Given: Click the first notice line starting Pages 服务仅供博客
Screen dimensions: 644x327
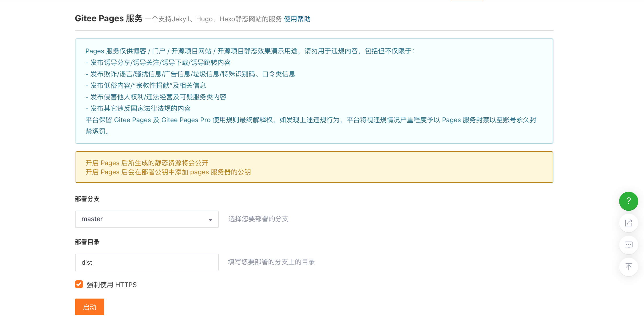Looking at the screenshot, I should point(250,51).
